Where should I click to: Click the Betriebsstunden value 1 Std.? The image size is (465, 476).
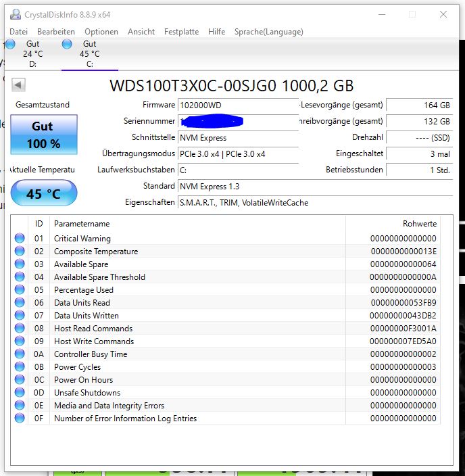pos(420,170)
